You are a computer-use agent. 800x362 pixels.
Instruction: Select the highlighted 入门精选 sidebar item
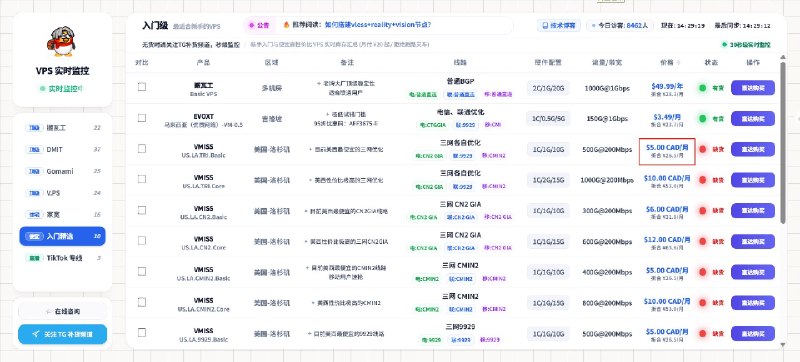tap(62, 236)
